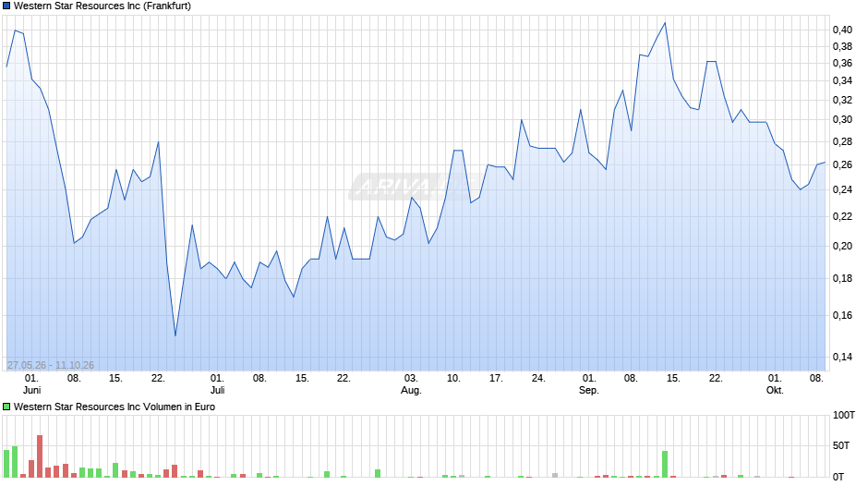Click the 0,16 price axis label
Image resolution: width=868 pixels, height=486 pixels.
pyautogui.click(x=842, y=315)
